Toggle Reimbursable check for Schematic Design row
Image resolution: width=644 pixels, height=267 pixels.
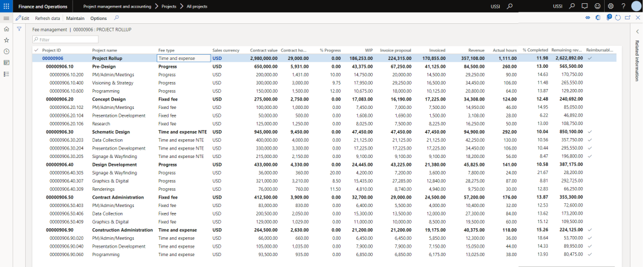[x=590, y=132]
